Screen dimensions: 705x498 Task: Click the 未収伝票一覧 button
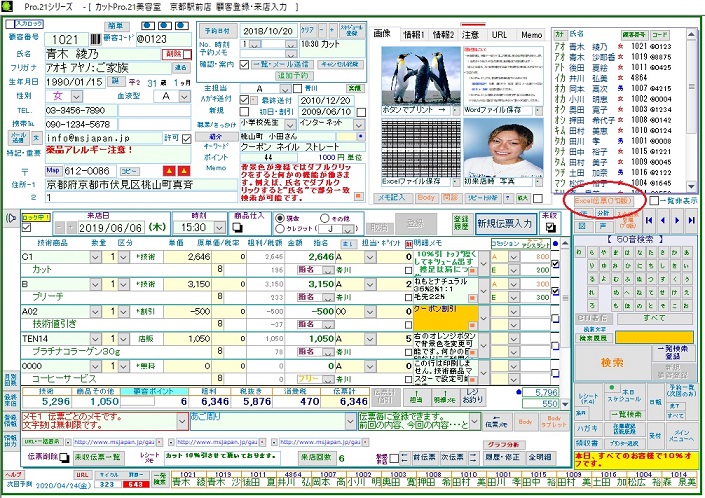point(98,457)
